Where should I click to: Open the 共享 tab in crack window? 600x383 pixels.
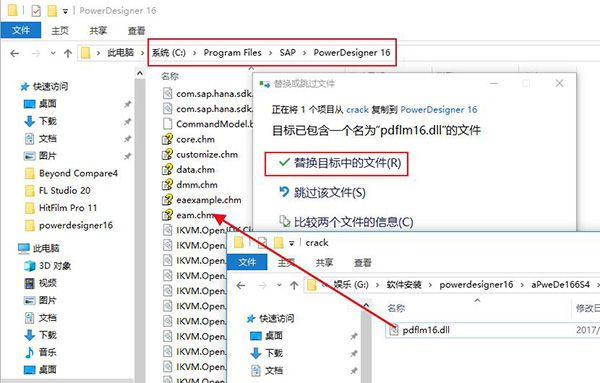pos(324,262)
